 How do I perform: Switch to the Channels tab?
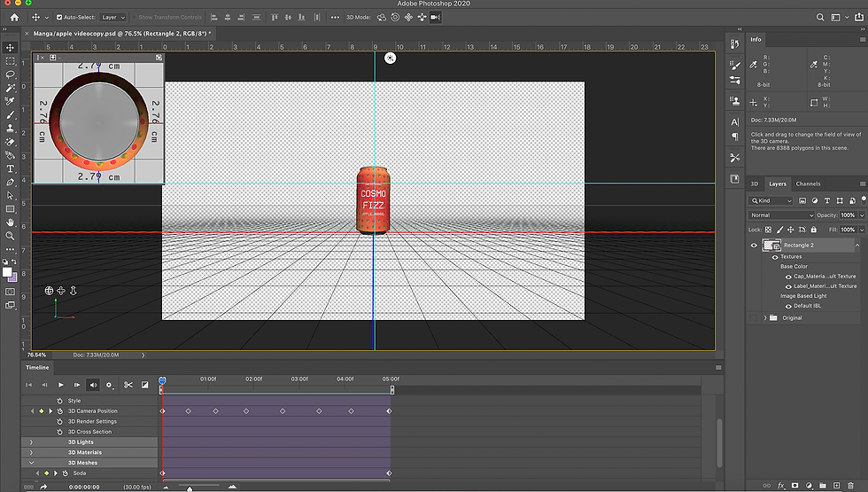(808, 184)
